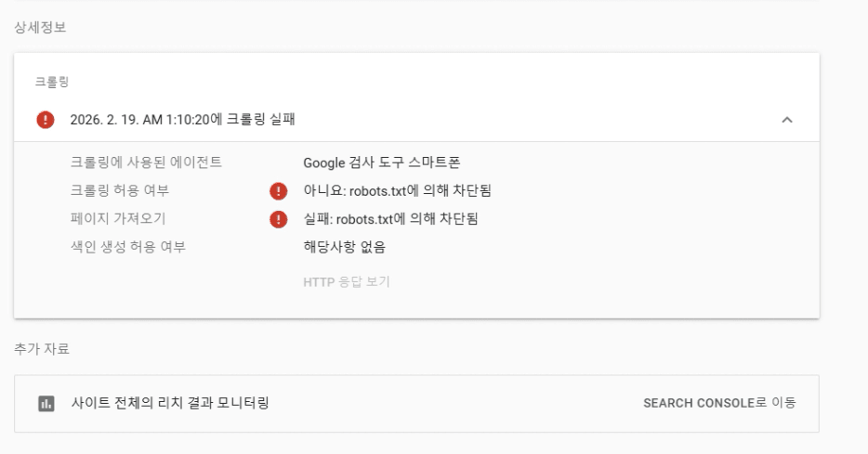Click 아니요: robots.txt에 의해 차단됨 text

click(397, 191)
